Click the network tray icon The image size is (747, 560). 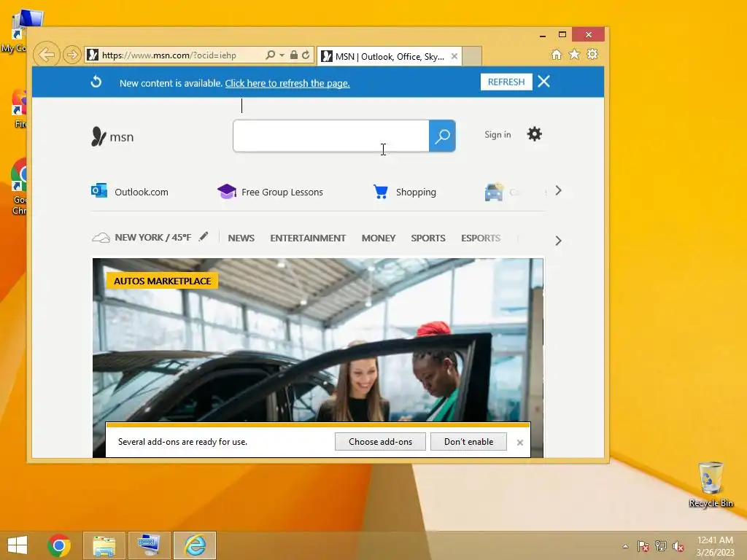[660, 546]
